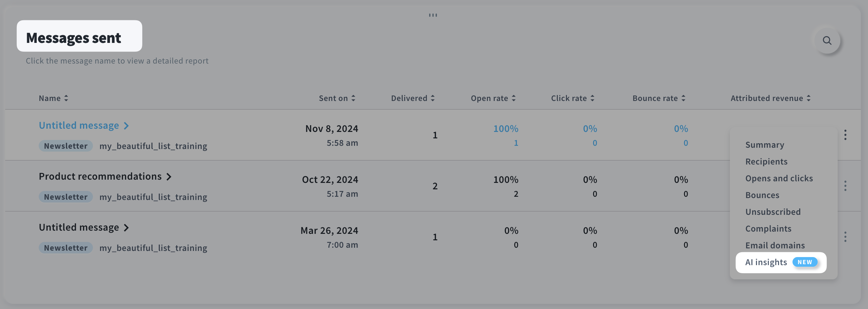Select AI insights from the menu
This screenshot has height=309, width=868.
766,262
